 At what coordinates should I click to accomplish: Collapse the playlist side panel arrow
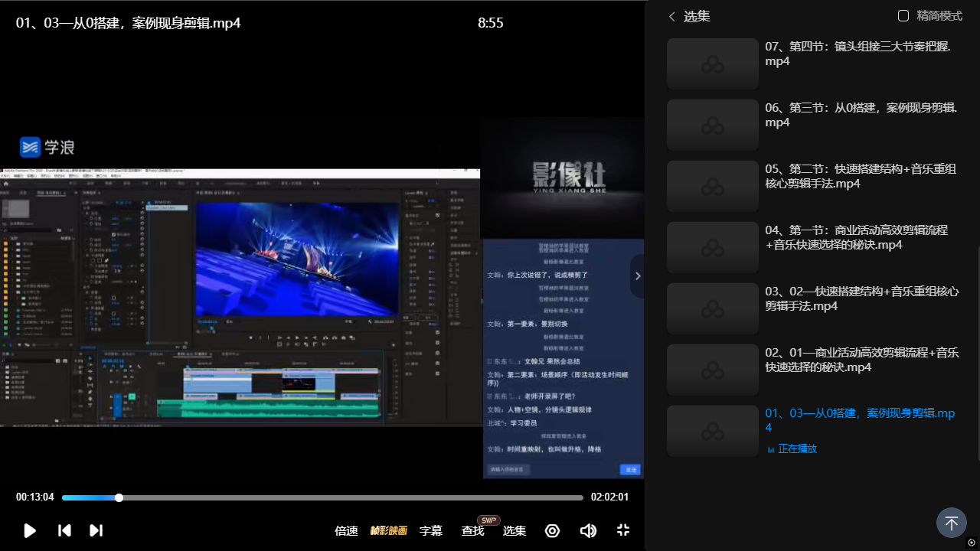[637, 276]
